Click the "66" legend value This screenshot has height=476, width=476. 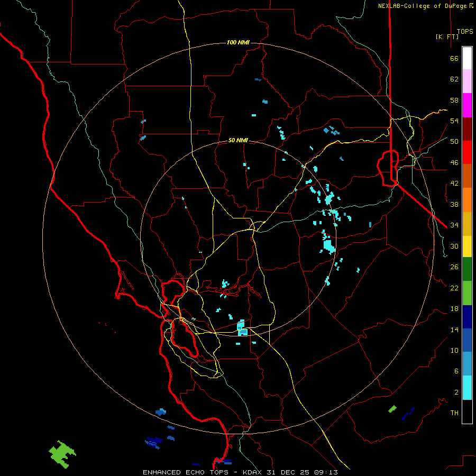pyautogui.click(x=454, y=59)
